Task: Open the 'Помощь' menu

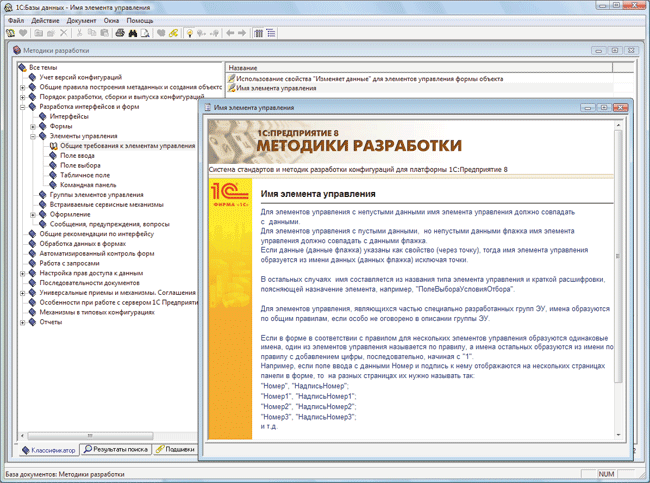Action: click(140, 20)
